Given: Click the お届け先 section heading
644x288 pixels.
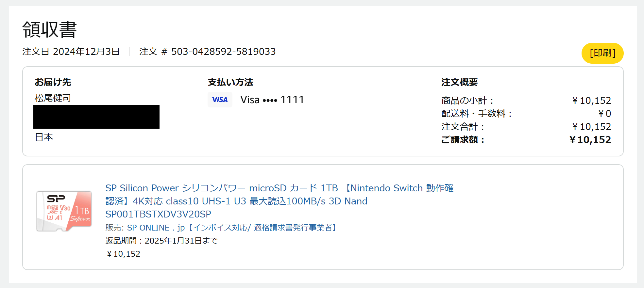Looking at the screenshot, I should point(53,82).
